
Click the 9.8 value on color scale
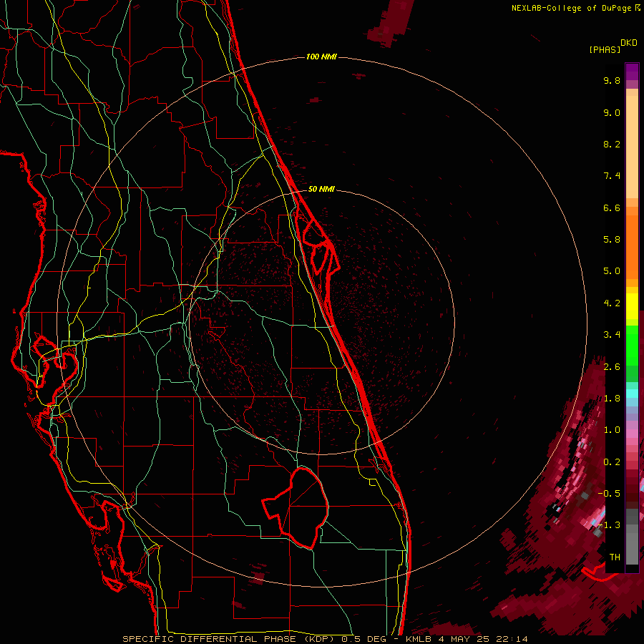[x=612, y=80]
